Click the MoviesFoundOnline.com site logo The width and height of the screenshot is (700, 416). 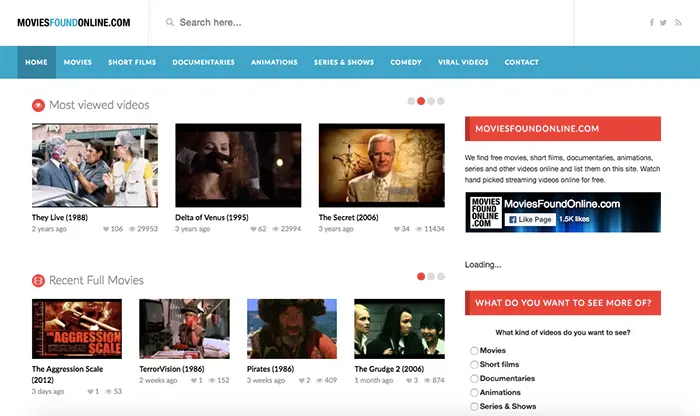click(74, 22)
